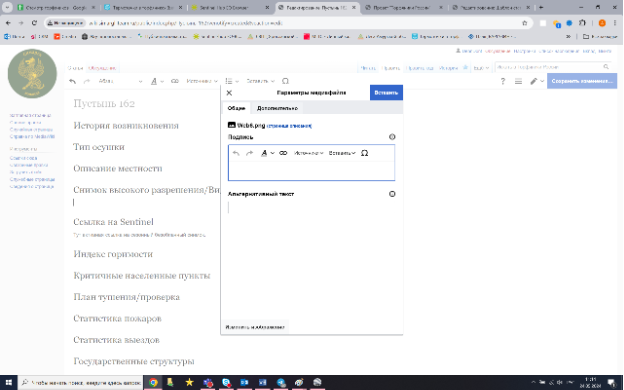Open Word icon on the taskbar
The height and width of the screenshot is (390, 624).
[x=262, y=383]
